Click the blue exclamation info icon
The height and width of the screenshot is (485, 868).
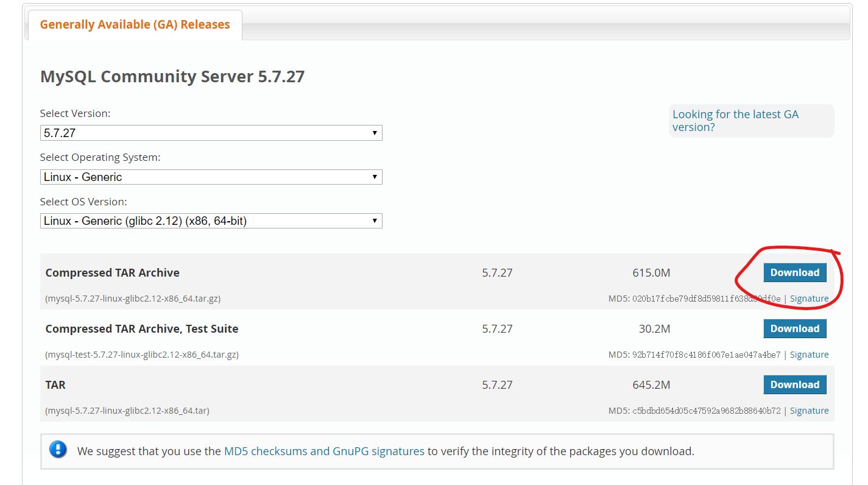point(58,450)
